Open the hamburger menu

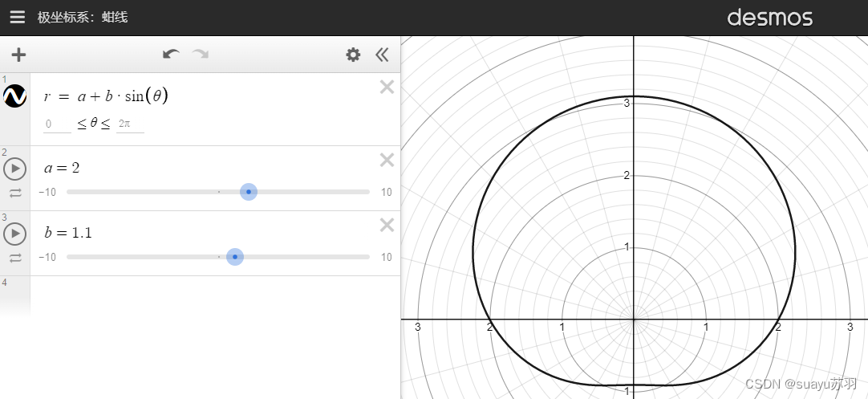pyautogui.click(x=18, y=17)
